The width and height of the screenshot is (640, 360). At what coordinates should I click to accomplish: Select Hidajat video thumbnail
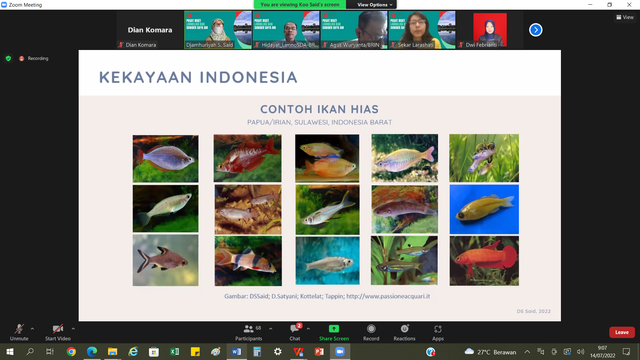coord(286,30)
